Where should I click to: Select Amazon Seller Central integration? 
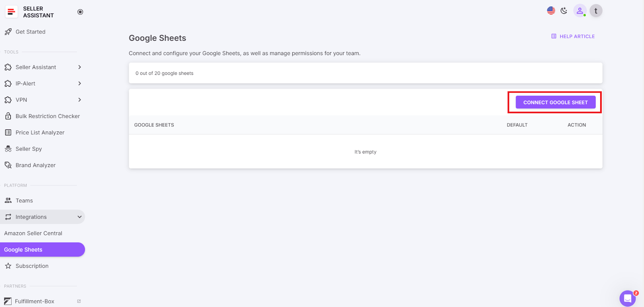click(33, 233)
